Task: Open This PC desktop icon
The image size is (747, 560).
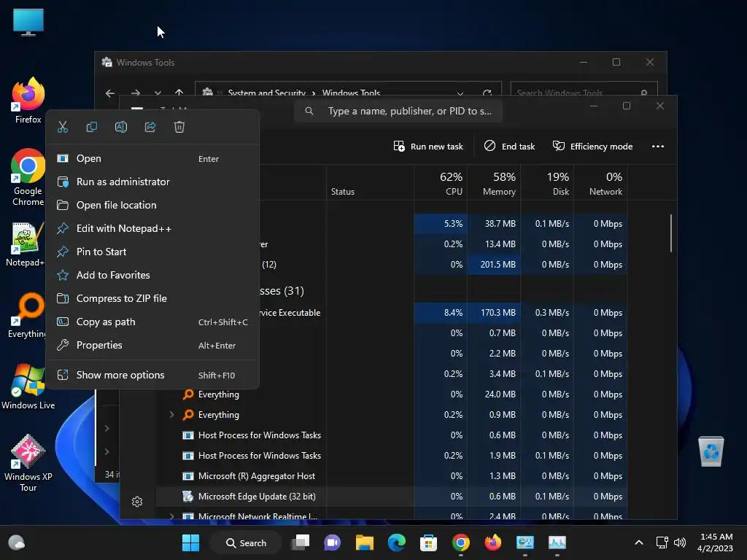Action: point(28,22)
